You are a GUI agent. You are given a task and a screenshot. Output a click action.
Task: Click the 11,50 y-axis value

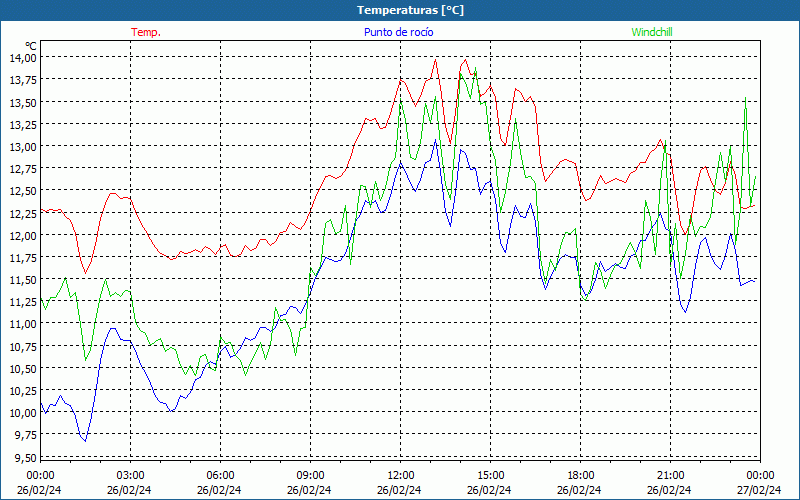23,280
